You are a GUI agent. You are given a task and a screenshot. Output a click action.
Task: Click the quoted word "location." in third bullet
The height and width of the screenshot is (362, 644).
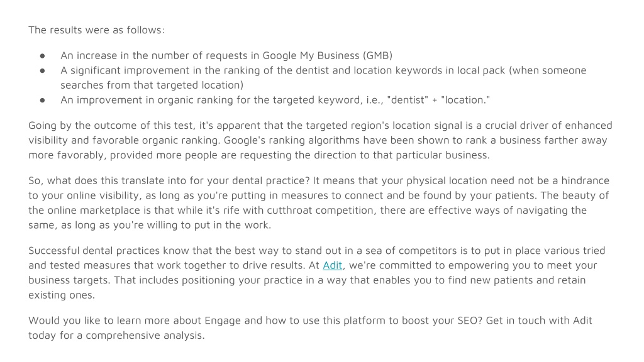pyautogui.click(x=465, y=100)
